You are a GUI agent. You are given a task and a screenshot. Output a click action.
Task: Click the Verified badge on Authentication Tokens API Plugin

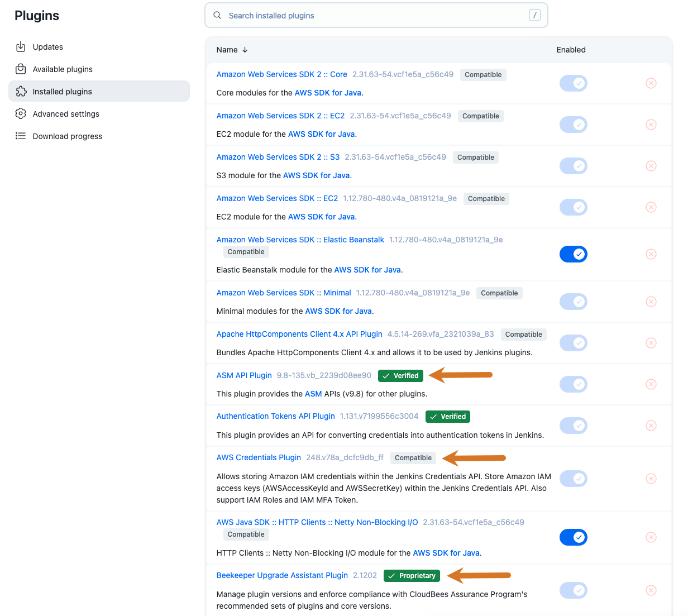coord(447,416)
